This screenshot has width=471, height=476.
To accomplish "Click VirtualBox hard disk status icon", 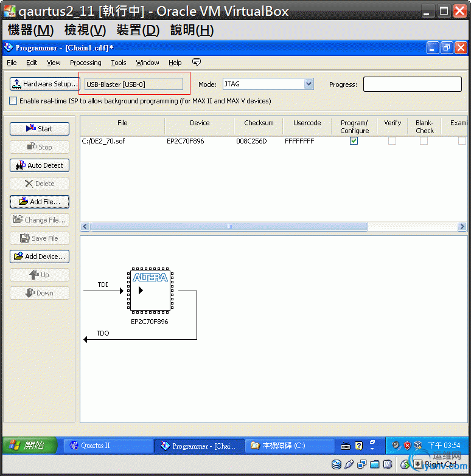I will (x=336, y=464).
